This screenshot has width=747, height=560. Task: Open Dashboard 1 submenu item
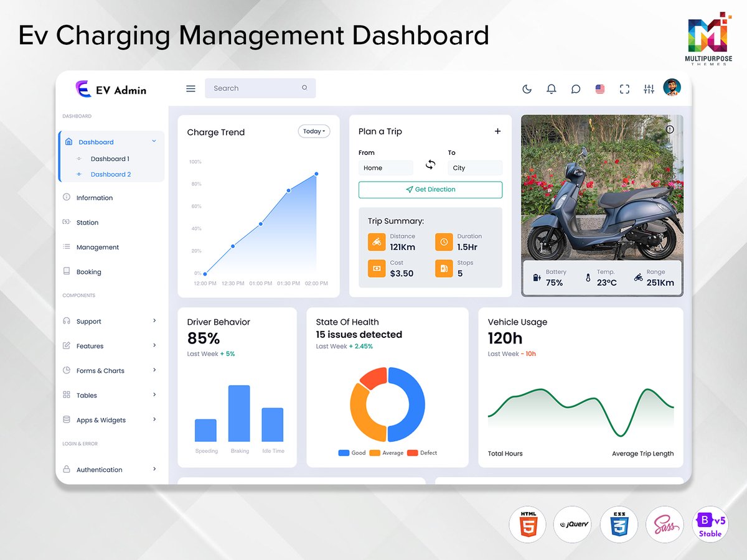110,159
